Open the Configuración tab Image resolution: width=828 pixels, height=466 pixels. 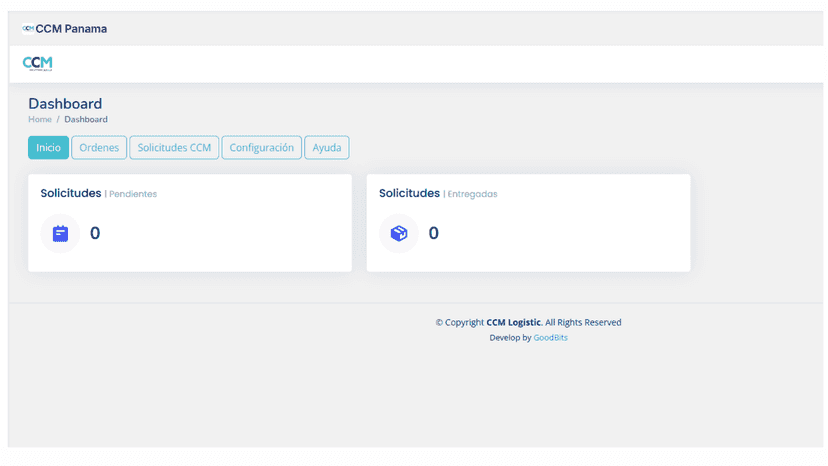pyautogui.click(x=261, y=147)
